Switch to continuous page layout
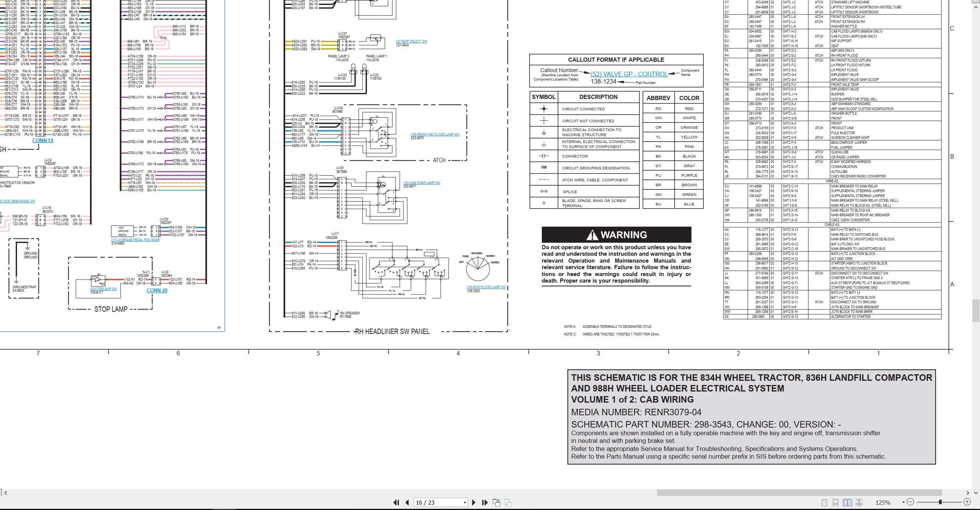980x510 pixels. (x=835, y=502)
